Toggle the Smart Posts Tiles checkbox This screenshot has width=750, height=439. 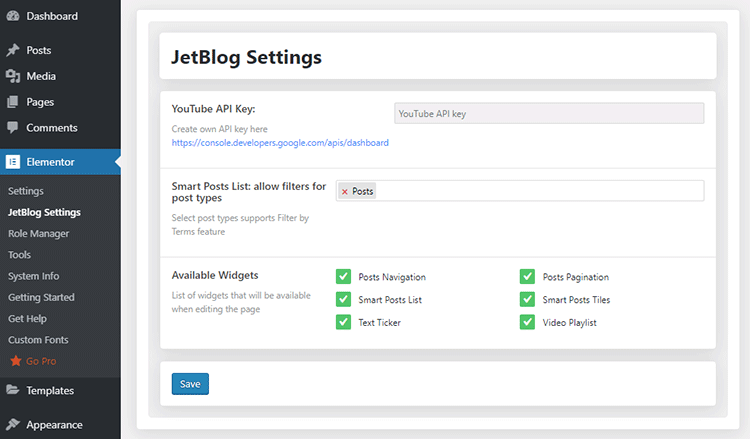(x=527, y=299)
